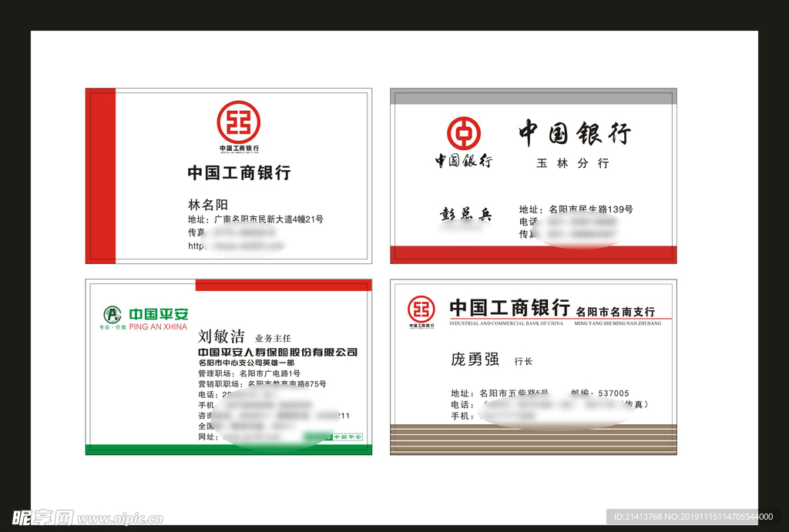Image resolution: width=789 pixels, height=532 pixels.
Task: Click the gray top bar of the Bank of China card
Action: coord(533,96)
